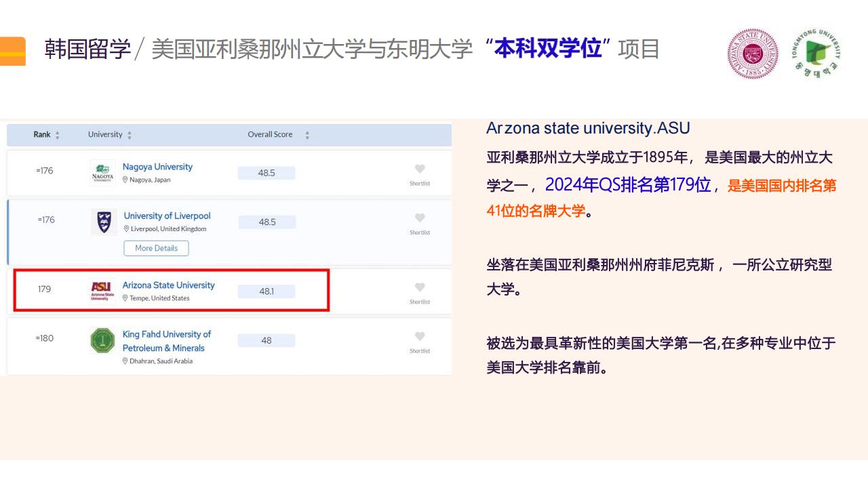
Task: Click the orange block beside slide title
Action: click(13, 51)
